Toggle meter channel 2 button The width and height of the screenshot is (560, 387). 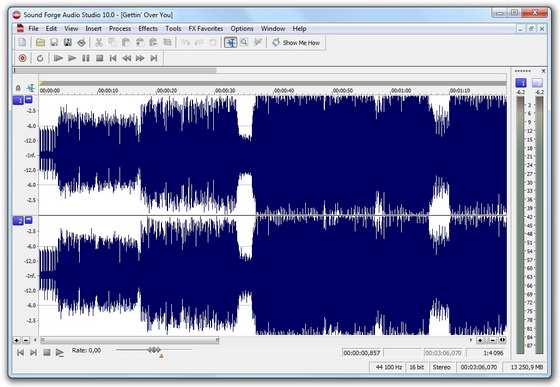(x=537, y=83)
